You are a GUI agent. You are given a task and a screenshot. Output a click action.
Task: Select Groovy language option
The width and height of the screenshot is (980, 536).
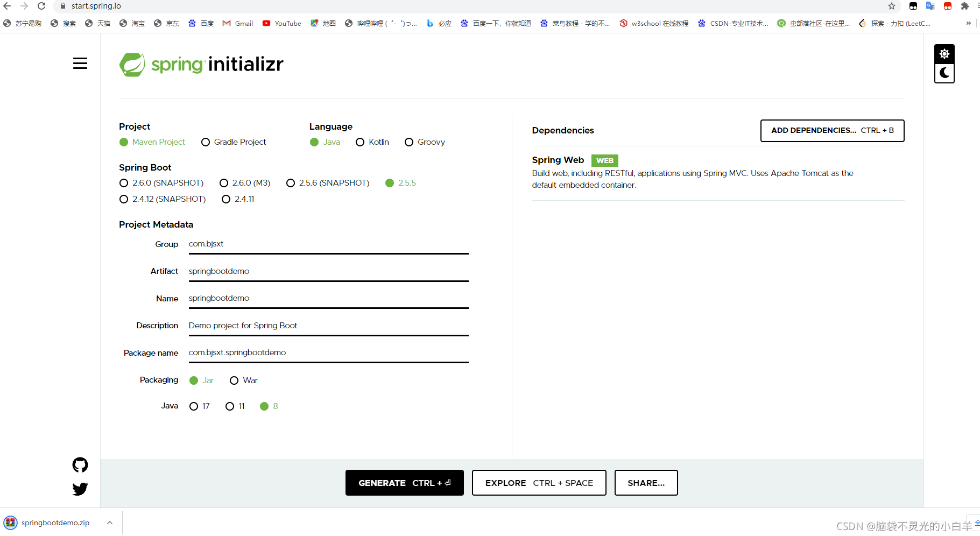(x=425, y=142)
